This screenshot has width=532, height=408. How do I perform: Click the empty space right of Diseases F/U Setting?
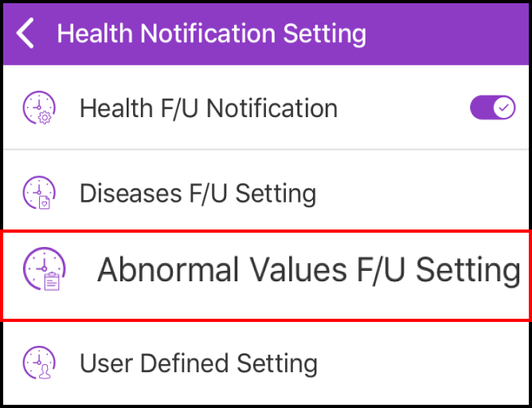[422, 193]
